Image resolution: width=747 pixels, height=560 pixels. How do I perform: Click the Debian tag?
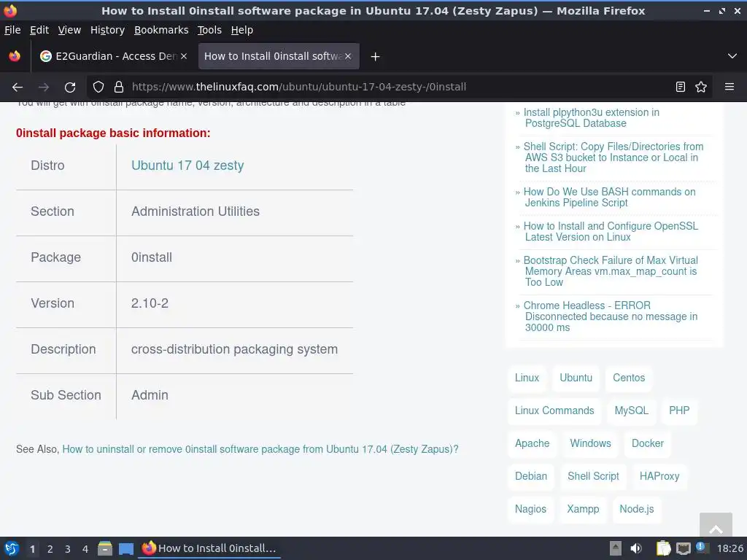pyautogui.click(x=531, y=476)
